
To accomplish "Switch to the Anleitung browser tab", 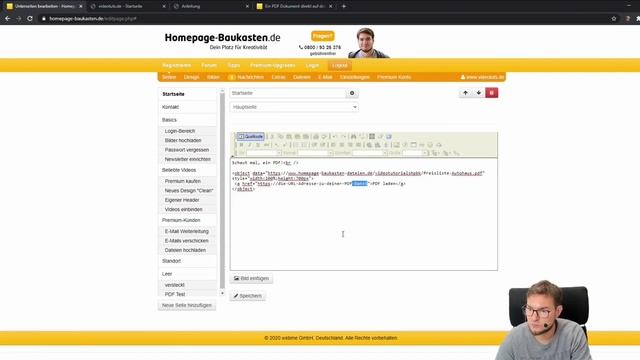I will pyautogui.click(x=210, y=6).
